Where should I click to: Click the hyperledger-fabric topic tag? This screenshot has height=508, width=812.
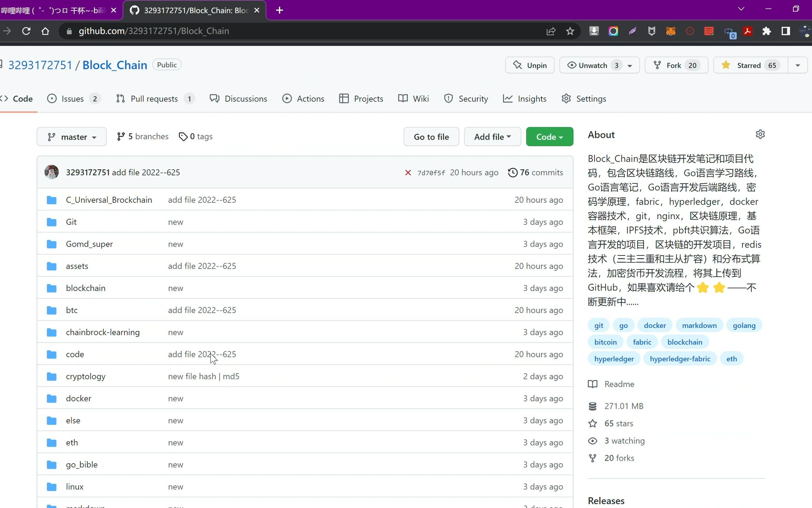pyautogui.click(x=680, y=359)
